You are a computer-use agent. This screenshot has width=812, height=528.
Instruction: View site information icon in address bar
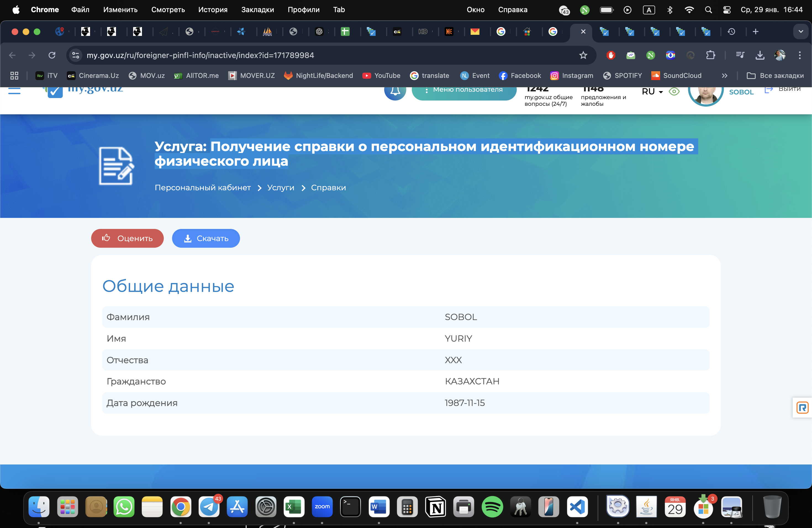click(x=75, y=55)
